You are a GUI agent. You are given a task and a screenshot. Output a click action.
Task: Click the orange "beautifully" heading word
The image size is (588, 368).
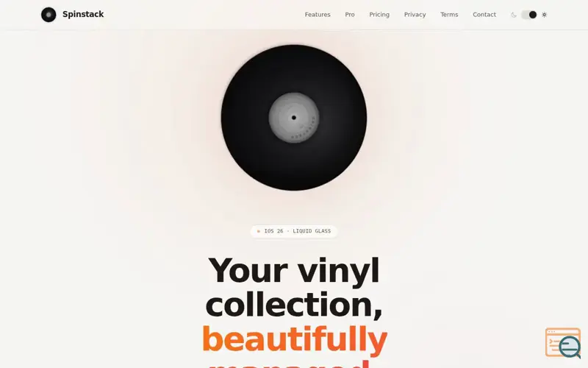point(295,339)
